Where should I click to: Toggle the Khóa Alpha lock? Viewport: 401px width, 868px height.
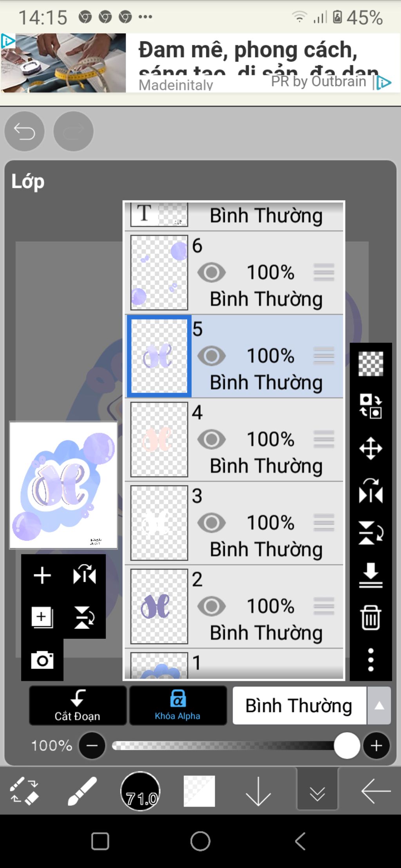178,705
